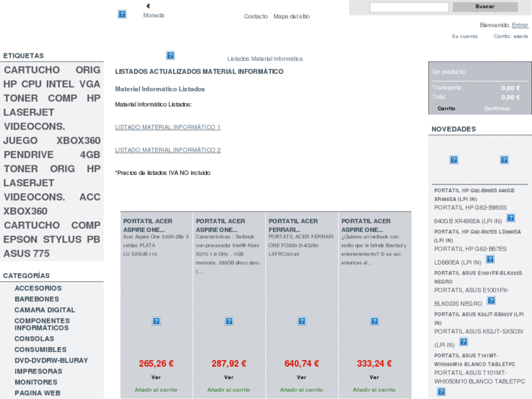Select tag TONER COMP HP LASERJET
The image size is (532, 399).
click(52, 105)
